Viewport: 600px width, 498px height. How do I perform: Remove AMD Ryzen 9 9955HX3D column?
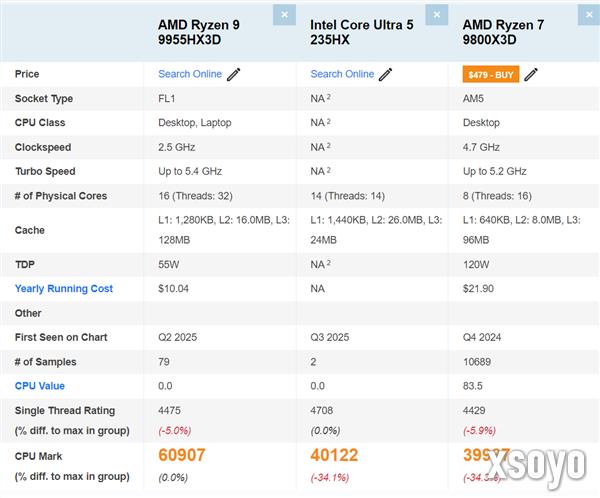(x=284, y=15)
